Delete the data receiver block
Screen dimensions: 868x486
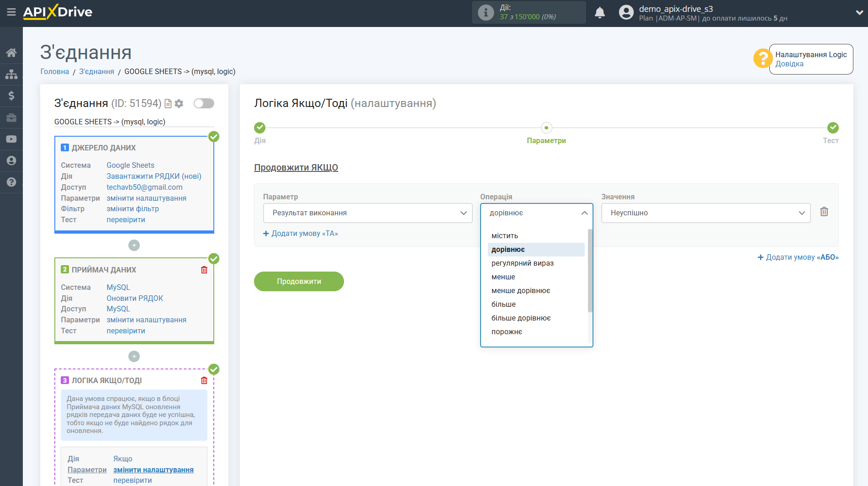point(204,270)
